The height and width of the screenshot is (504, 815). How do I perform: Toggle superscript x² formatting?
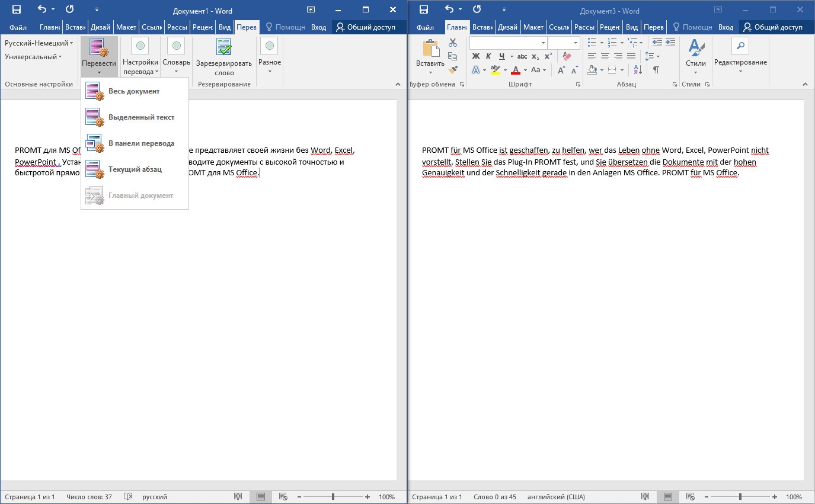(548, 56)
